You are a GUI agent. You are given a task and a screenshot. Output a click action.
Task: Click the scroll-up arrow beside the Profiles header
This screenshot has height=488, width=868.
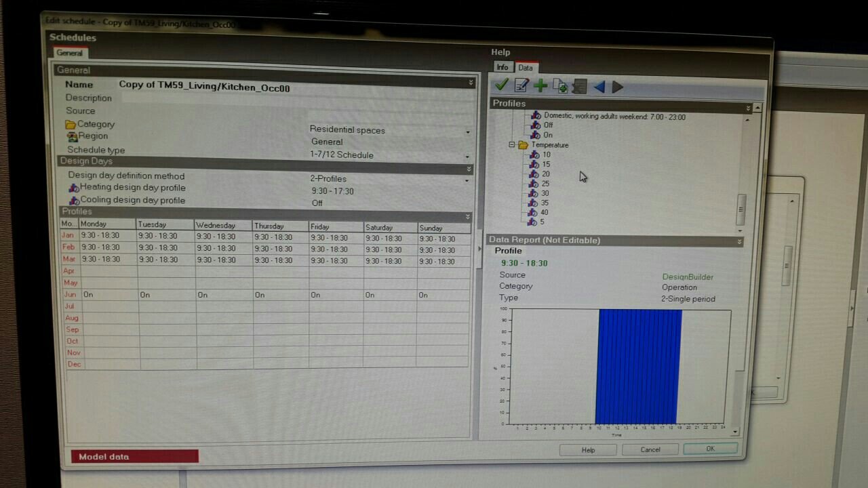tap(757, 108)
